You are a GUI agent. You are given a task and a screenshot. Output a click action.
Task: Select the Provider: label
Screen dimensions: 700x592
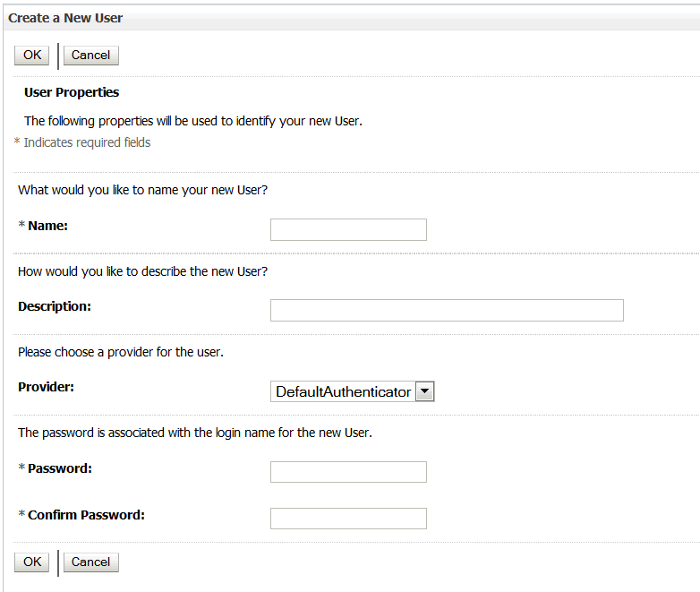(x=46, y=387)
